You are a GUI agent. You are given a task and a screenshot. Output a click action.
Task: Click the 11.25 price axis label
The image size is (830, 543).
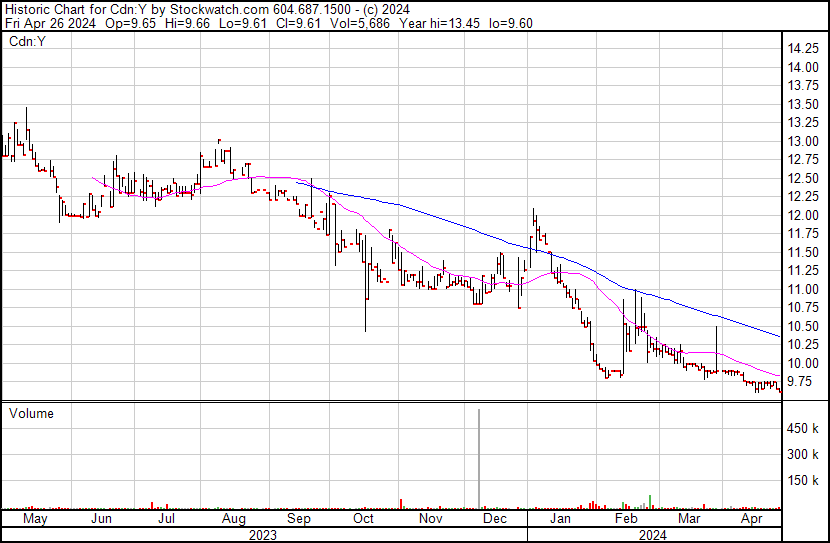(x=803, y=271)
